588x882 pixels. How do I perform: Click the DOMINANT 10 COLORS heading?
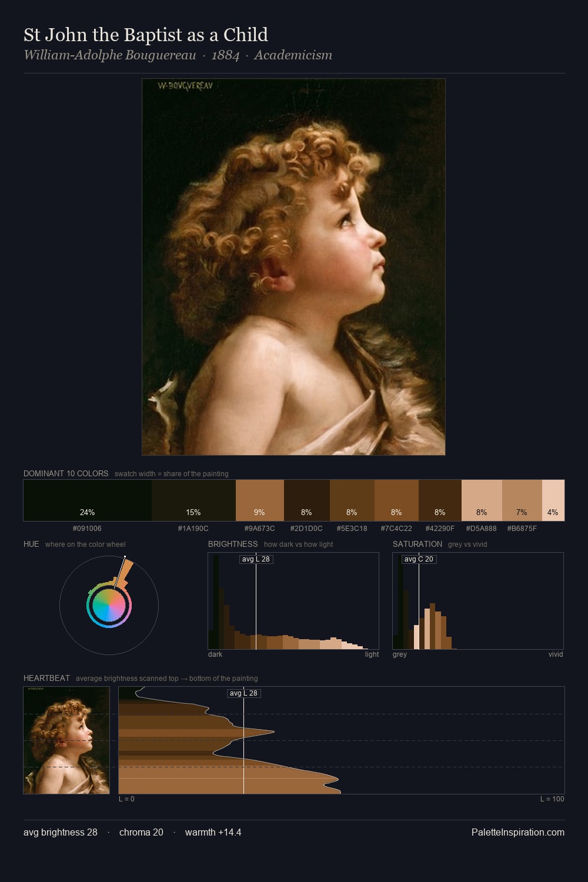click(x=66, y=473)
